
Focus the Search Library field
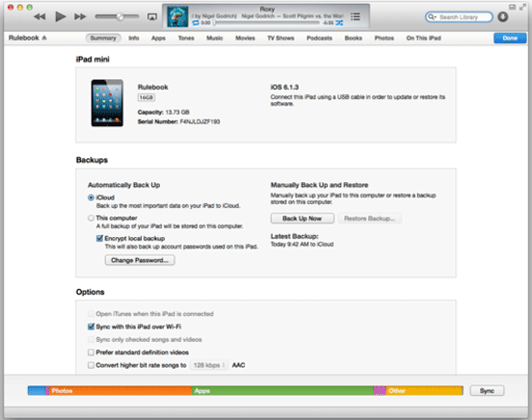tap(459, 17)
